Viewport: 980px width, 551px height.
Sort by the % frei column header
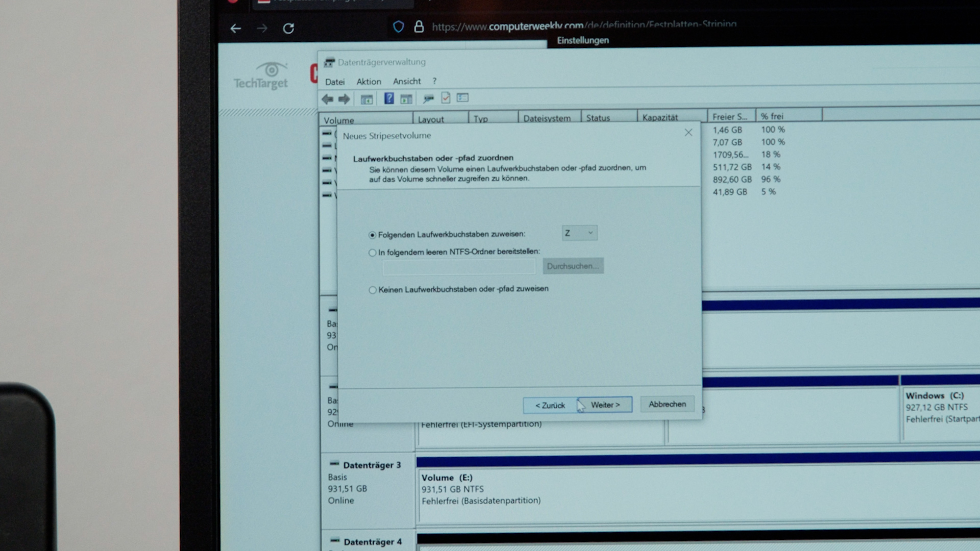[x=789, y=116]
